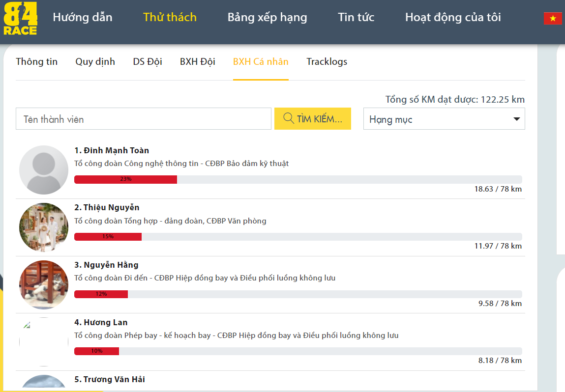565x392 pixels.
Task: Go to Thử thách page
Action: pos(170,18)
